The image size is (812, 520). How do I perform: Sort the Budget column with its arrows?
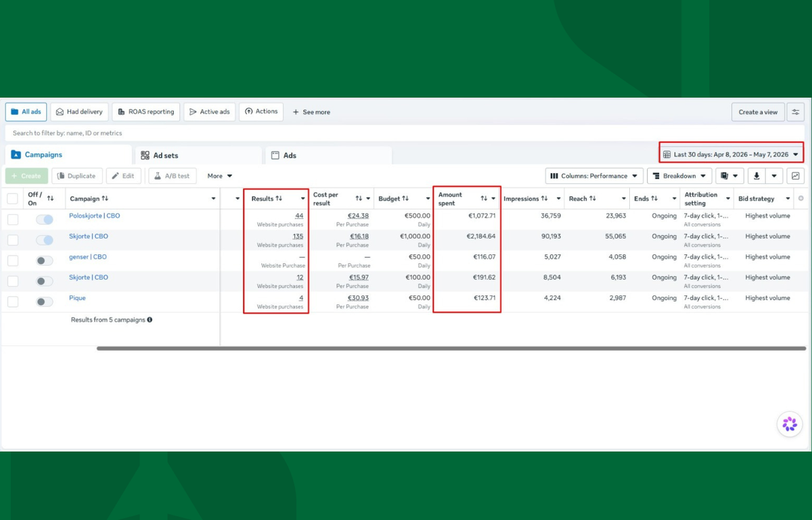coord(405,199)
